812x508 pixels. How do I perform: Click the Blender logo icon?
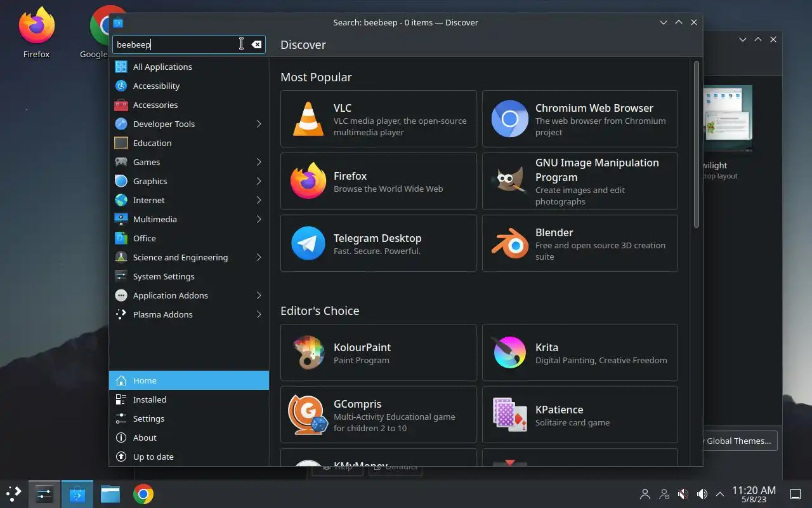coord(509,243)
